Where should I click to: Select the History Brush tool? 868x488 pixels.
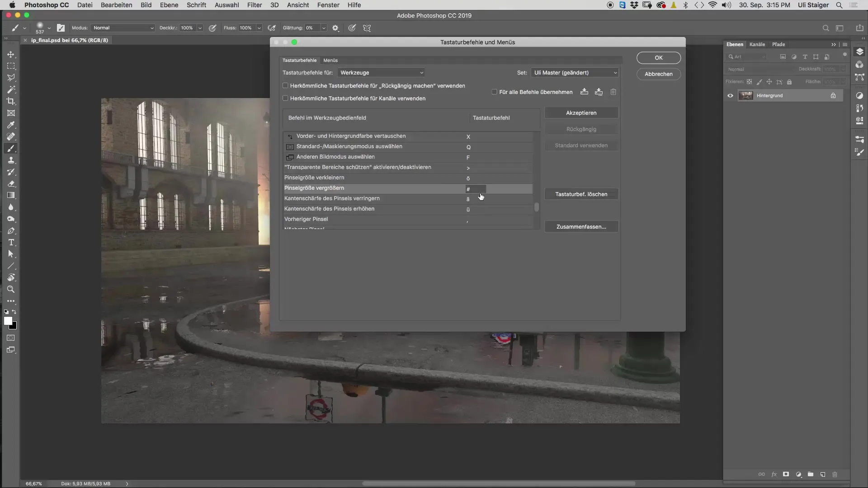pyautogui.click(x=11, y=172)
